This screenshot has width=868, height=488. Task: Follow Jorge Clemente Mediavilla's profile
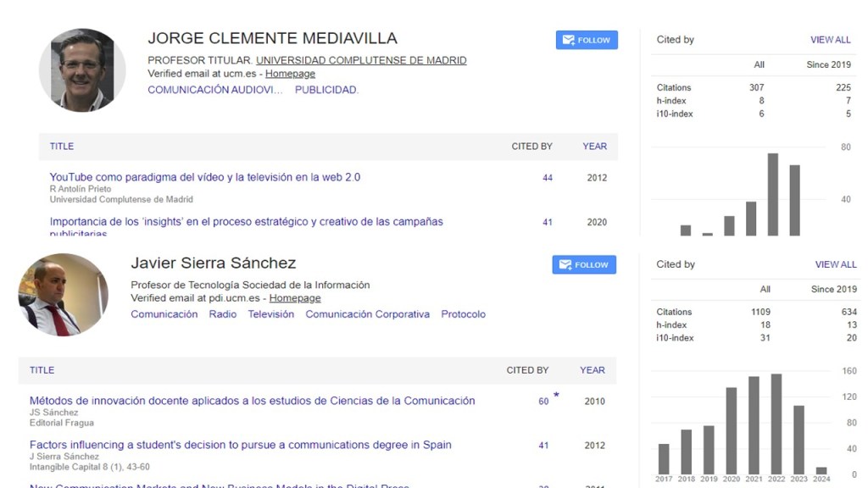[587, 40]
